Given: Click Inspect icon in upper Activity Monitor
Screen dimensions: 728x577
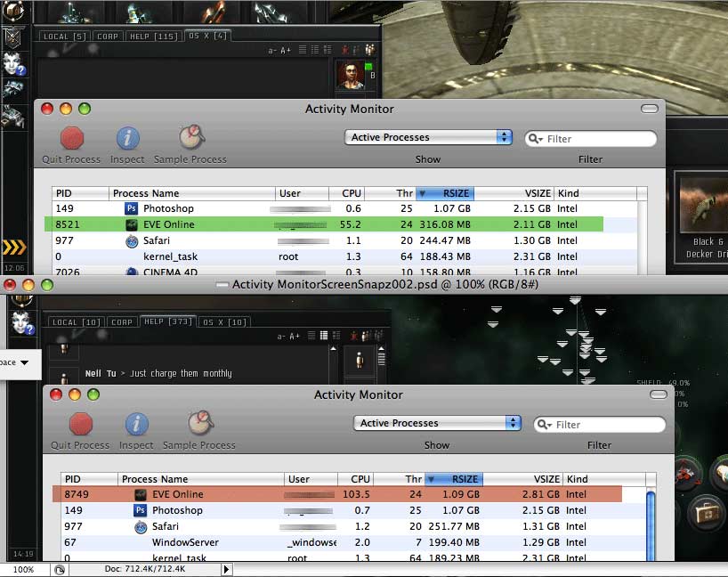Looking at the screenshot, I should [127, 138].
